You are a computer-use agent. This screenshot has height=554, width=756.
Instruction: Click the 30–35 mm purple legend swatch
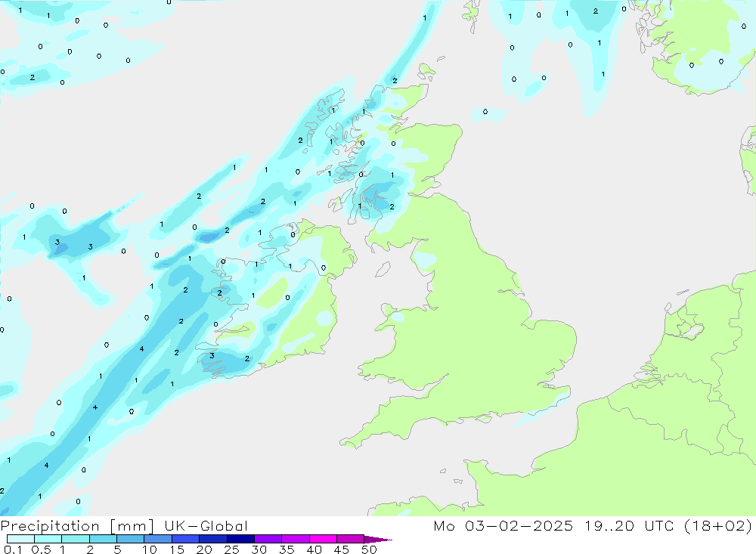268,539
